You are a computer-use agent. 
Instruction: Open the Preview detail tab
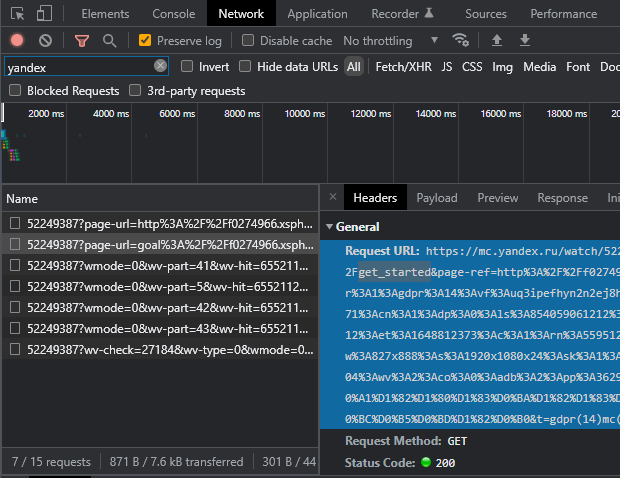(x=497, y=197)
